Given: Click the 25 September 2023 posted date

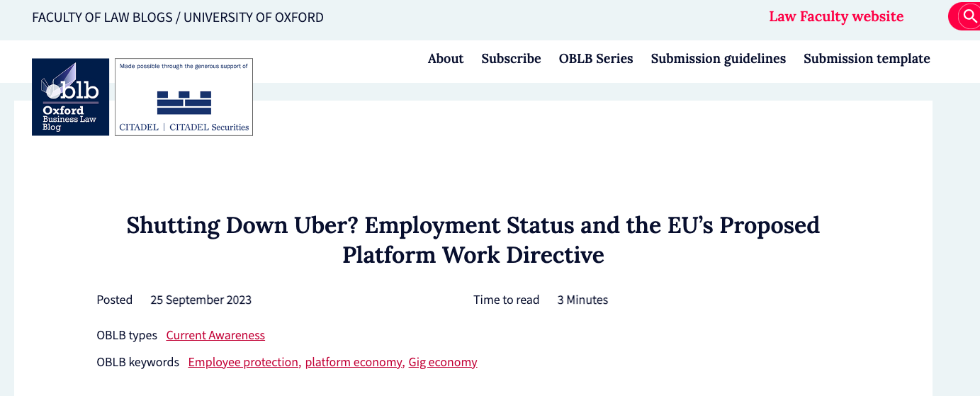Looking at the screenshot, I should tap(201, 300).
